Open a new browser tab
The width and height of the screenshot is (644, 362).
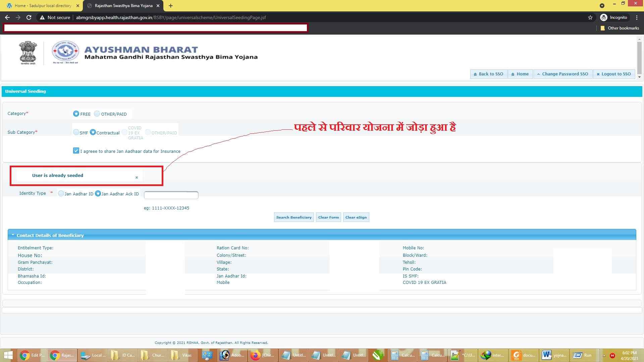pos(170,6)
